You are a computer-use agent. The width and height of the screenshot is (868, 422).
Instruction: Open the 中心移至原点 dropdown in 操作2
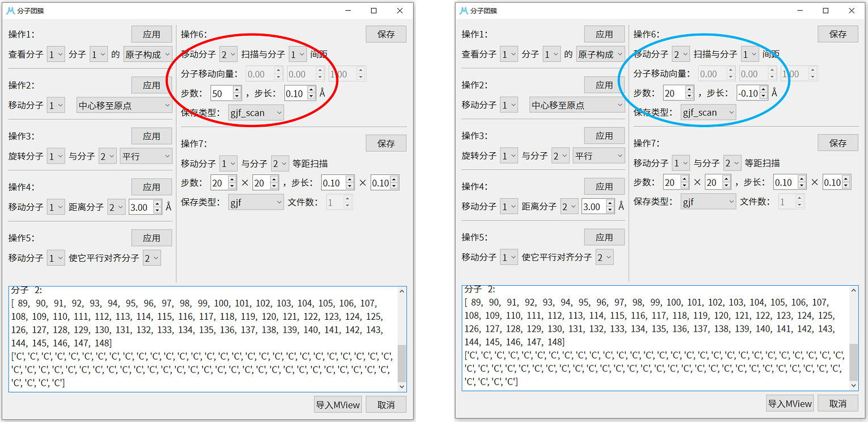point(124,105)
